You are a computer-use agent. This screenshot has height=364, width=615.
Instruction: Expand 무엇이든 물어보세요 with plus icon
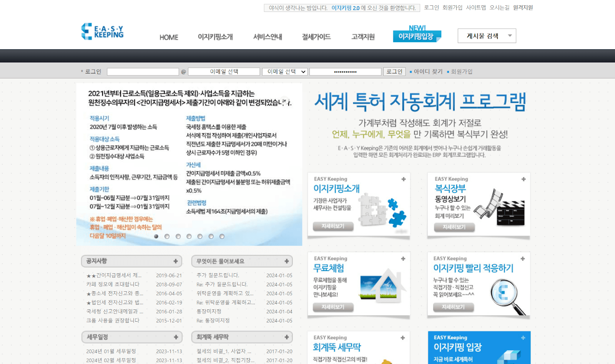pos(287,261)
